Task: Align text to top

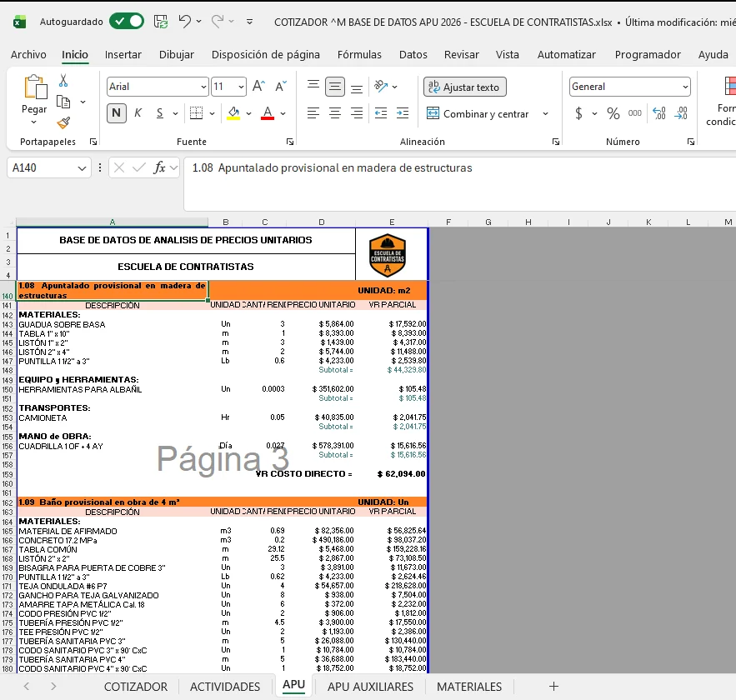Action: pyautogui.click(x=313, y=87)
